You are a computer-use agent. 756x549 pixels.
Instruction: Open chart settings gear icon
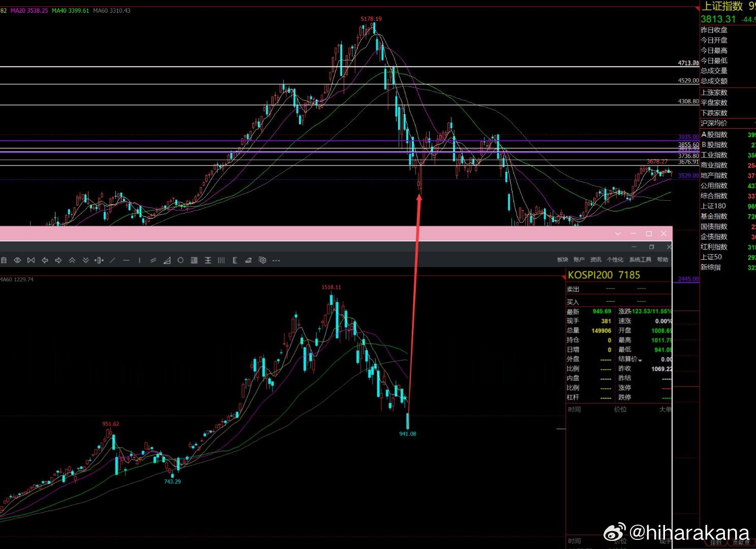(262, 260)
